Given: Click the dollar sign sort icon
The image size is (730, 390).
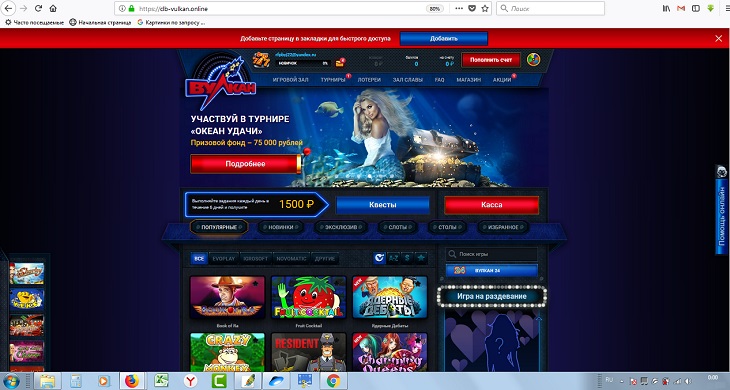Looking at the screenshot, I should pos(407,258).
